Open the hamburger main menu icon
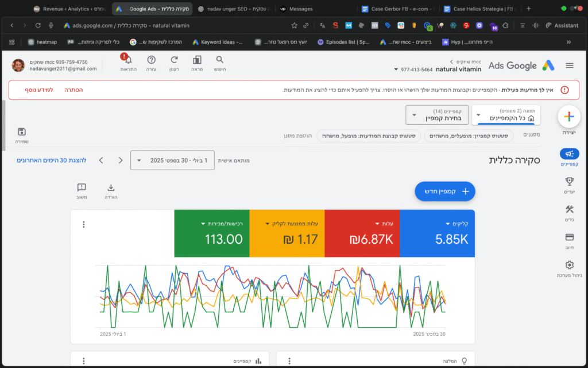The height and width of the screenshot is (368, 588). pyautogui.click(x=569, y=66)
